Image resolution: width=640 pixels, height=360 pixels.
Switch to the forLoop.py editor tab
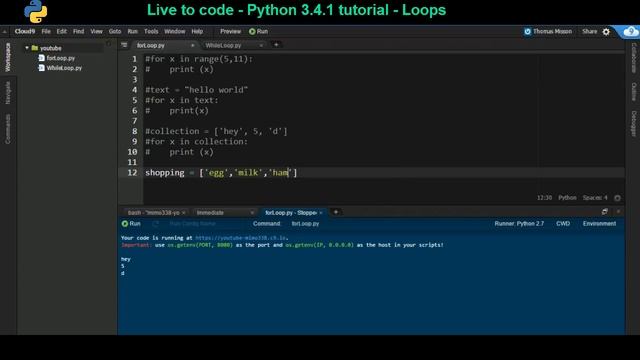(x=151, y=45)
